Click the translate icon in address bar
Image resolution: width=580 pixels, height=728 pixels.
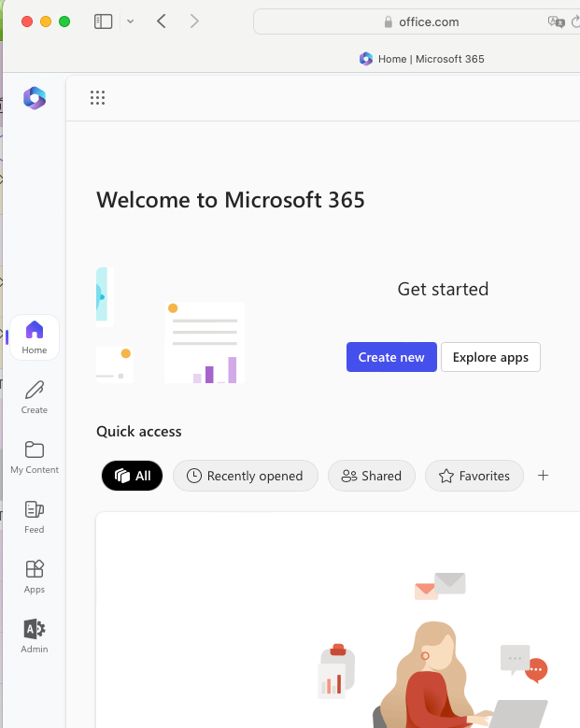coord(556,21)
